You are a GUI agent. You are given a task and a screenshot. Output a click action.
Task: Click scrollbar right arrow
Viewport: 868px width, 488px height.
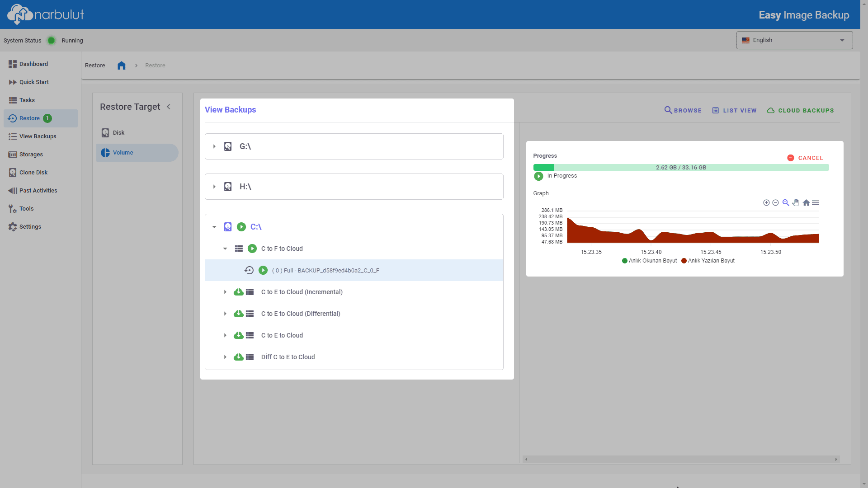point(836,459)
